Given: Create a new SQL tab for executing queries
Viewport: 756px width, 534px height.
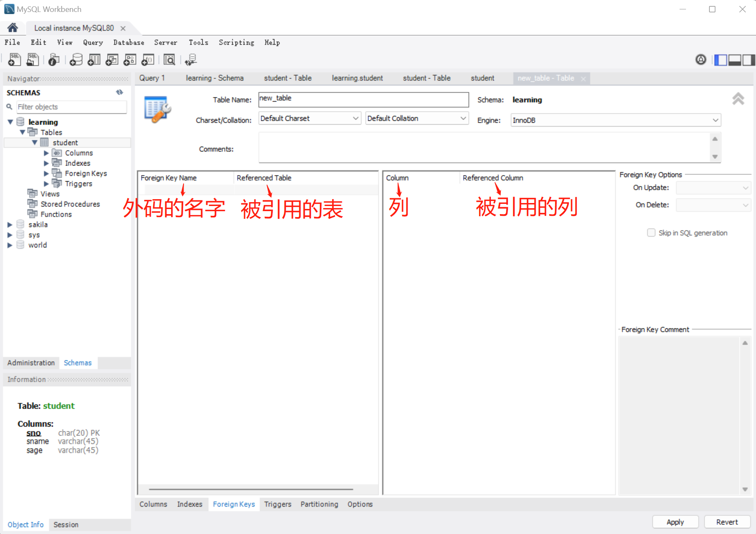Looking at the screenshot, I should pos(14,59).
